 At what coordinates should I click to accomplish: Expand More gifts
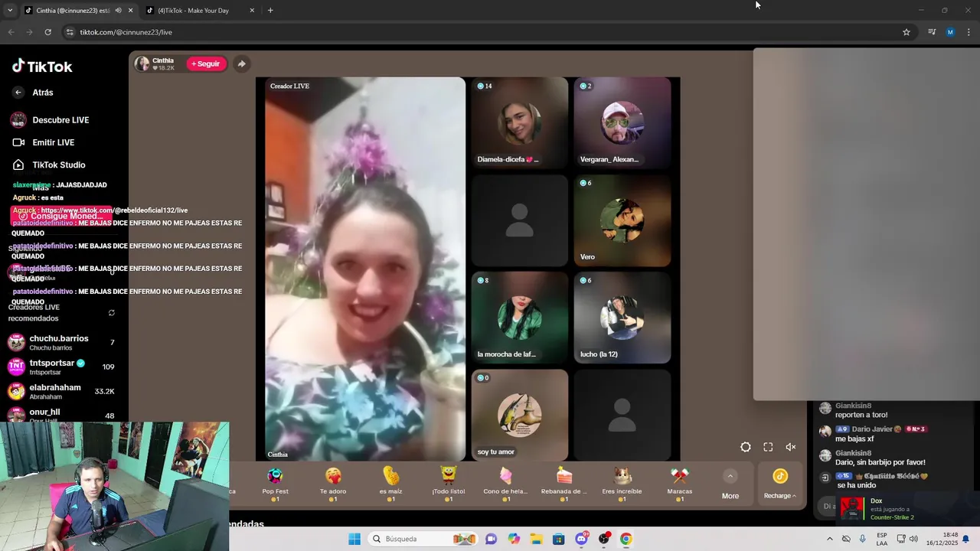[730, 485]
